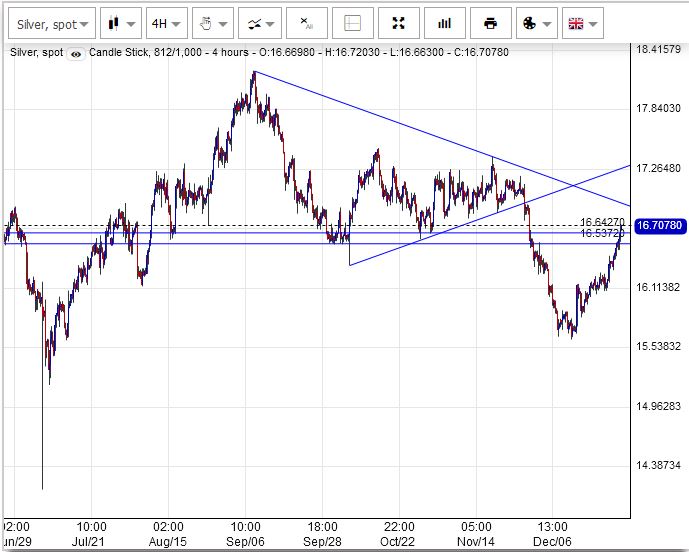Screen dimensions: 689x552
Task: Click the 14.96283 price axis label
Action: [658, 406]
